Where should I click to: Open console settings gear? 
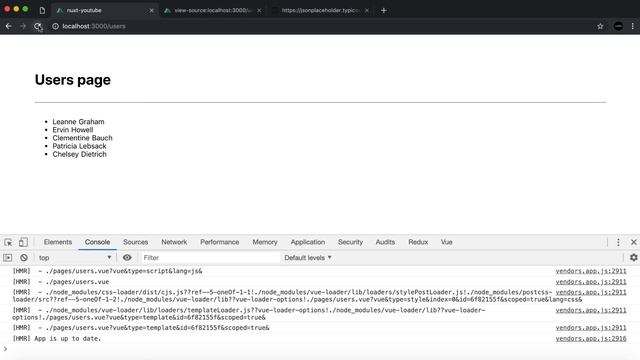pos(633,258)
